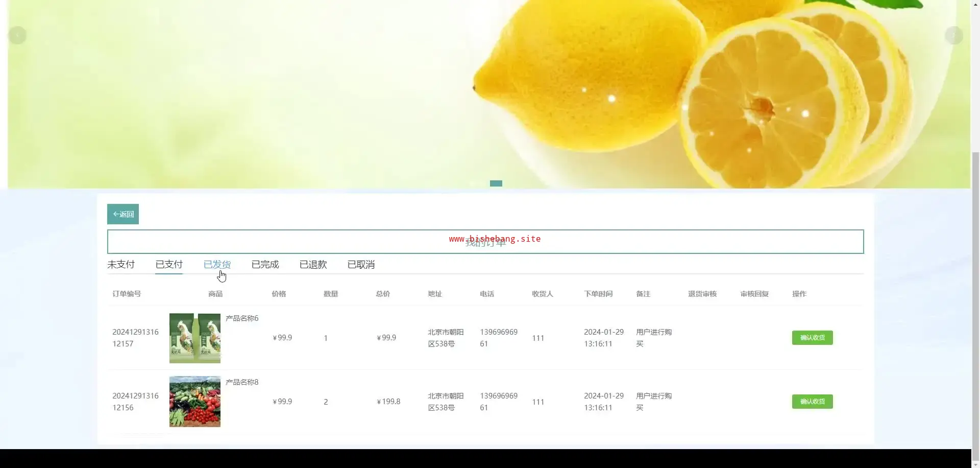
Task: Click the 收货人 column header
Action: [x=543, y=294]
